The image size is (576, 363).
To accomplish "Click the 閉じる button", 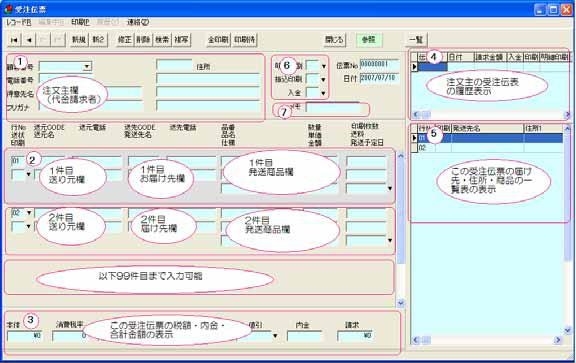I will point(334,40).
